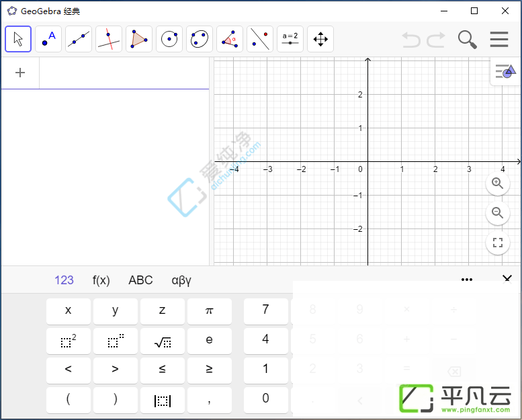Enter fullscreen mode
Image resolution: width=522 pixels, height=420 pixels.
click(498, 243)
